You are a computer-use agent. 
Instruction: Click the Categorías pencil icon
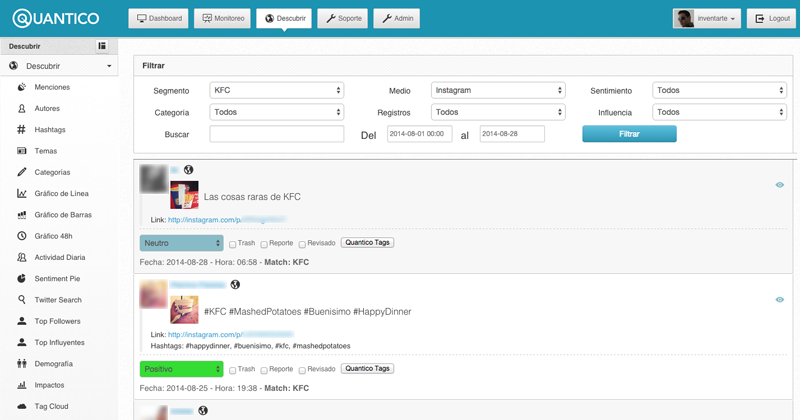[x=21, y=172]
